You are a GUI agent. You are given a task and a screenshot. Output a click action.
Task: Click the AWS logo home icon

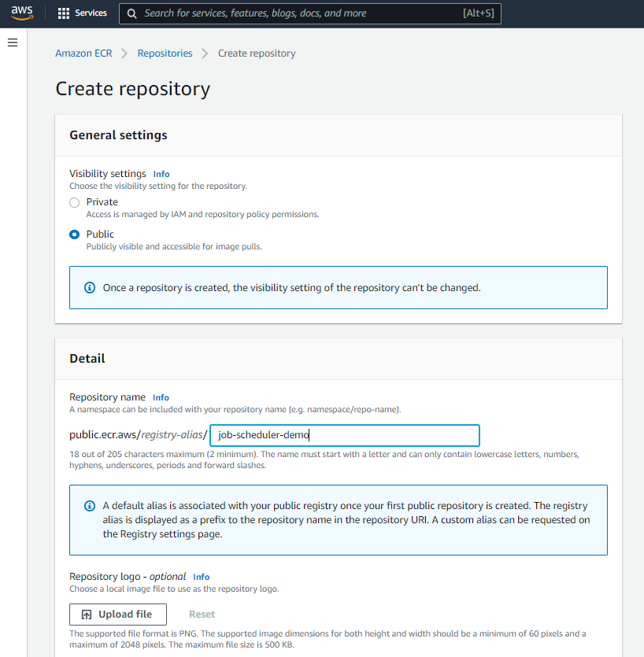coord(22,13)
